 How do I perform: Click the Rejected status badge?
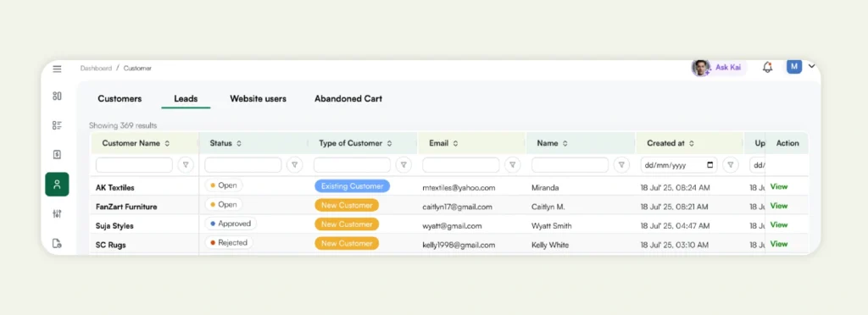coord(229,243)
